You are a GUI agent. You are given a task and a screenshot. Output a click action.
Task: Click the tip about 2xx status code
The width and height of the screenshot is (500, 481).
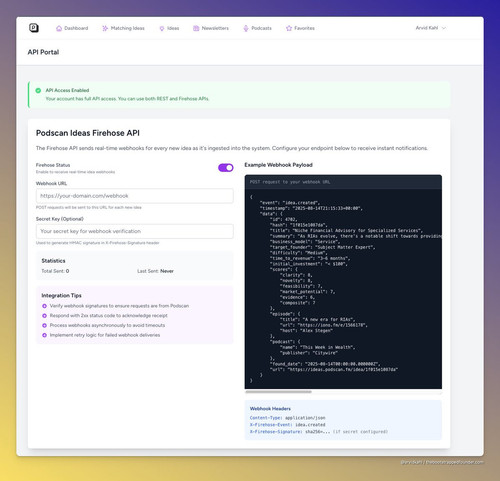109,315
